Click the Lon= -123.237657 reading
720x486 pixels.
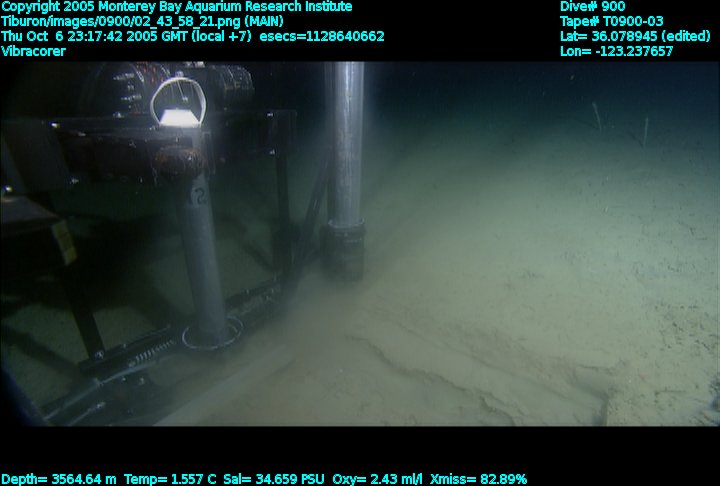coord(616,51)
